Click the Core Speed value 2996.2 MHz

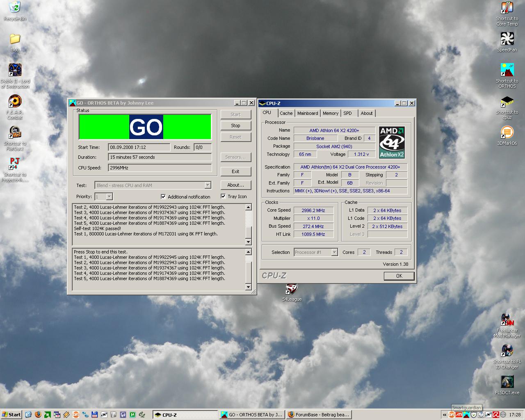point(313,210)
